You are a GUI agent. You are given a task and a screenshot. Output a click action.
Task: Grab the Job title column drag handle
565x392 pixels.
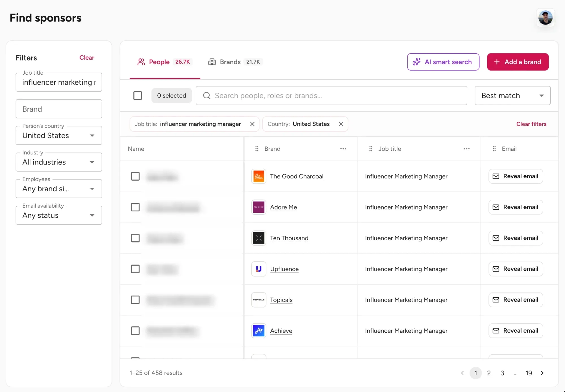click(371, 149)
